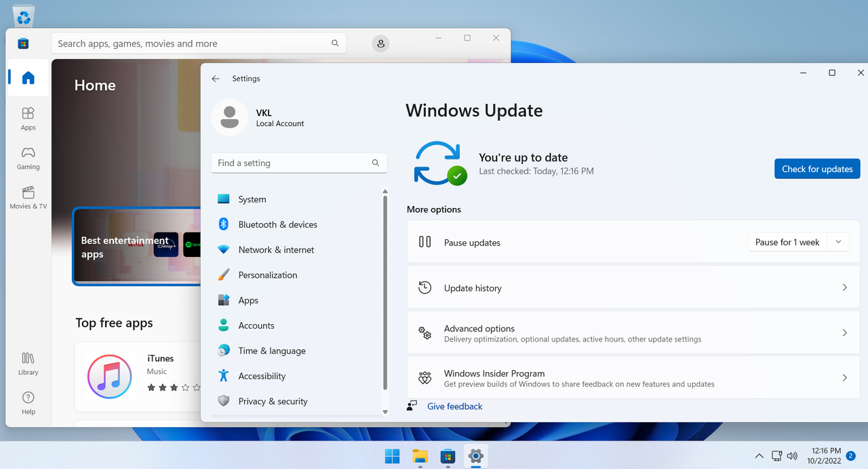Open Gaming section in Microsoft Store
The width and height of the screenshot is (868, 469).
pyautogui.click(x=28, y=157)
